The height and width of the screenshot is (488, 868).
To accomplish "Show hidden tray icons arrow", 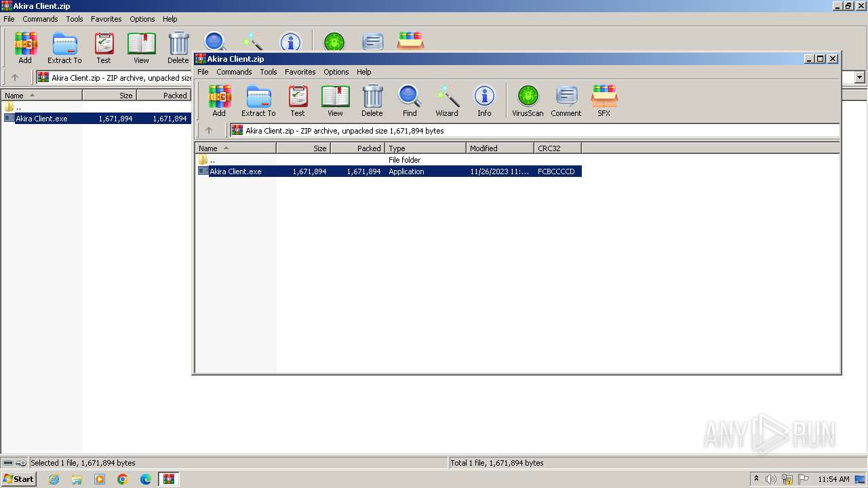I will click(x=757, y=479).
